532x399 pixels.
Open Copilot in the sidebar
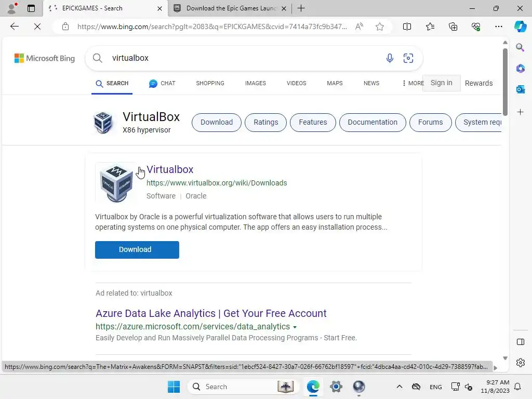520,26
